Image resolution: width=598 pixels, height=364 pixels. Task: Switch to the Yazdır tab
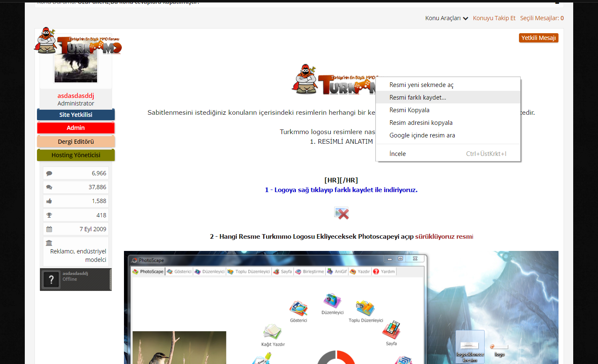360,272
